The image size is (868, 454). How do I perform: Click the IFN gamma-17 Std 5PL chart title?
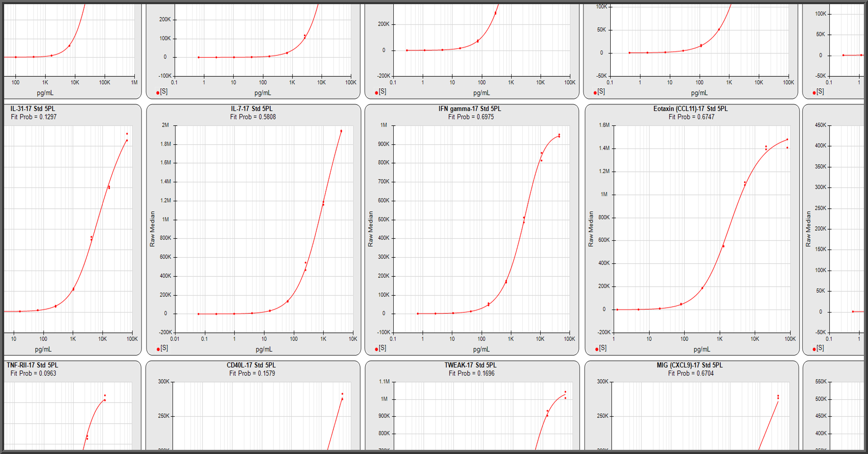[x=470, y=109]
